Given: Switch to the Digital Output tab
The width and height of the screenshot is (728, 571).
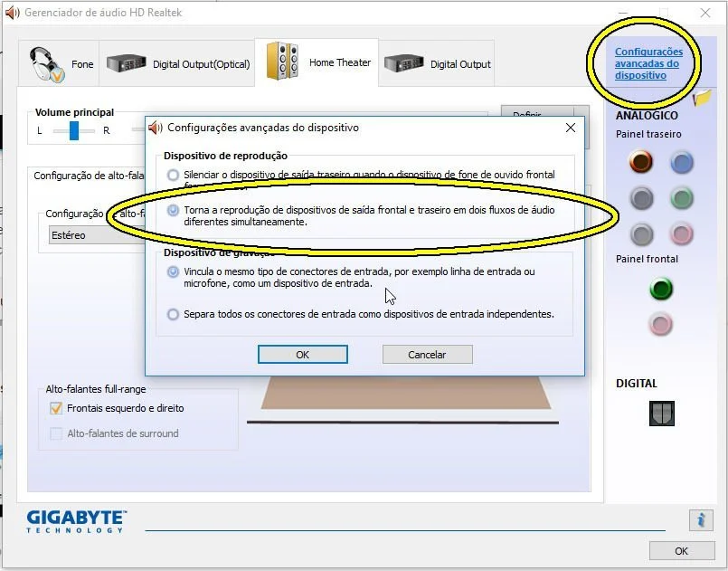Looking at the screenshot, I should pyautogui.click(x=437, y=63).
